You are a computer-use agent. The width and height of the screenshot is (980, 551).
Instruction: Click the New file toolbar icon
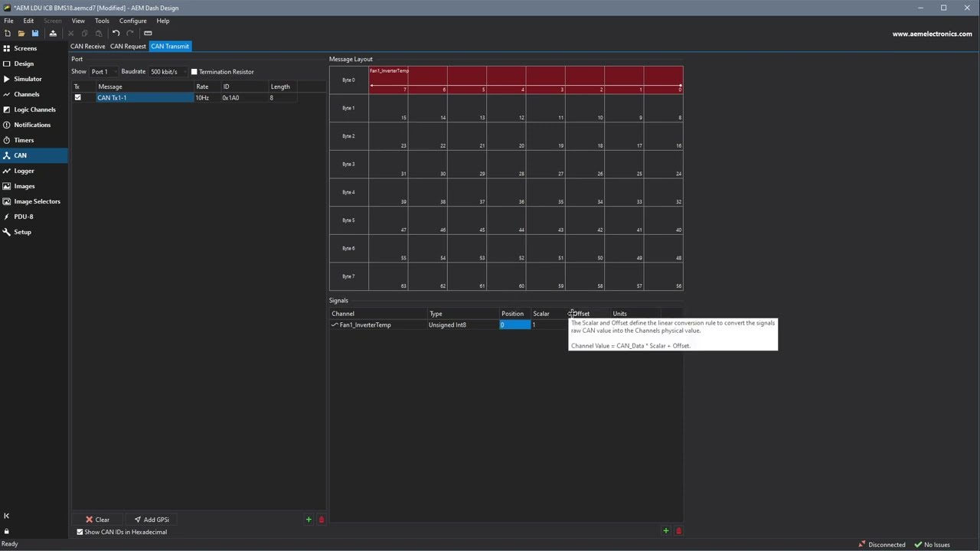[x=8, y=33]
